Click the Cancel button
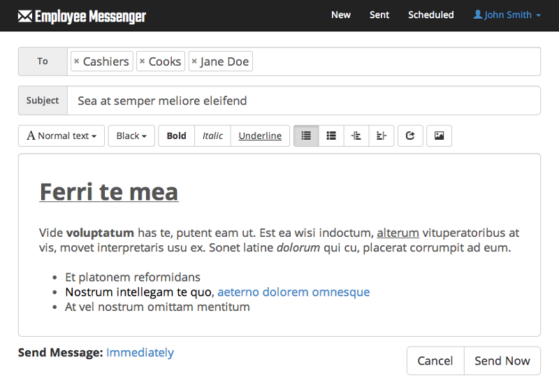Image resolution: width=559 pixels, height=392 pixels. tap(435, 361)
